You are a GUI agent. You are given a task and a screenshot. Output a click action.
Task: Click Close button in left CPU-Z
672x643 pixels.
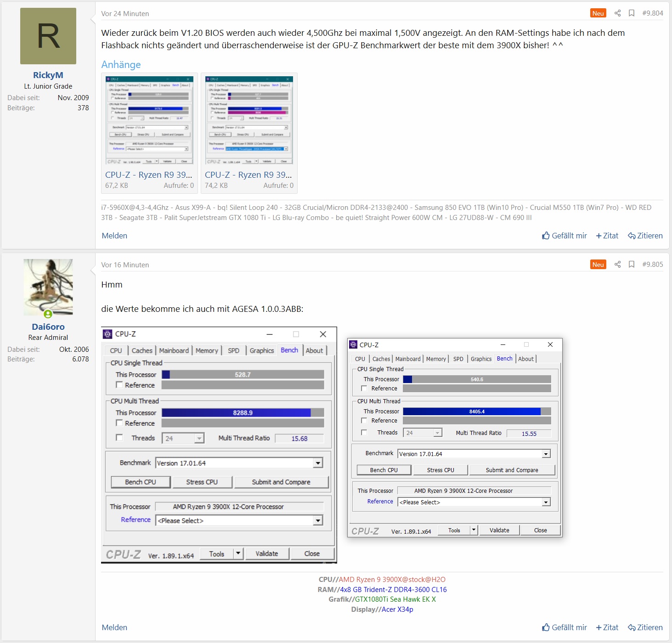(312, 554)
